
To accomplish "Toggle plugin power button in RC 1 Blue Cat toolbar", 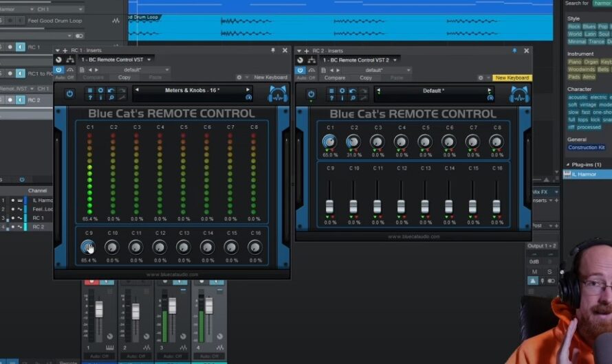I will (69, 94).
